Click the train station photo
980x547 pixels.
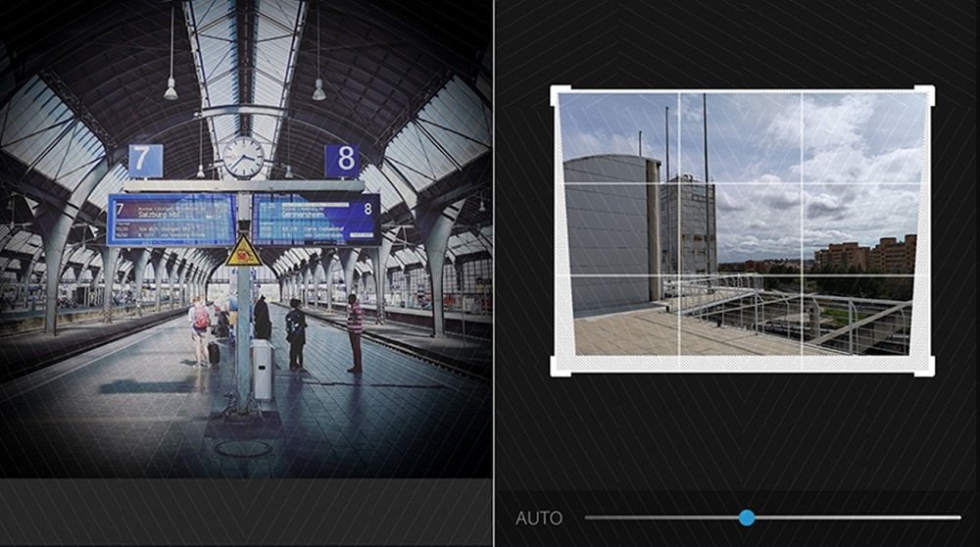click(246, 239)
